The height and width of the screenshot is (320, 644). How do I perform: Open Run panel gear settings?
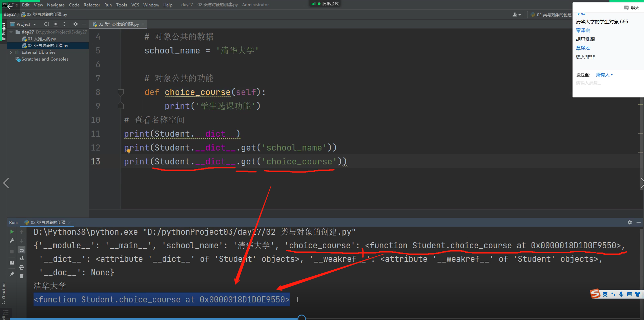[630, 222]
